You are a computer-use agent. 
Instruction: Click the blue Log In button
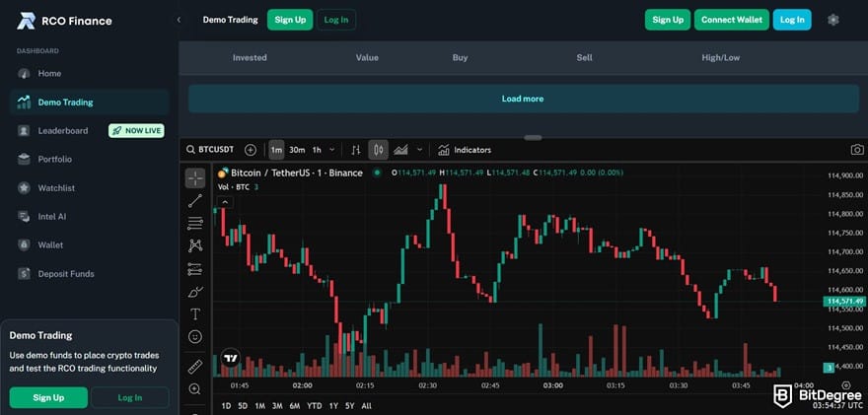pos(792,20)
